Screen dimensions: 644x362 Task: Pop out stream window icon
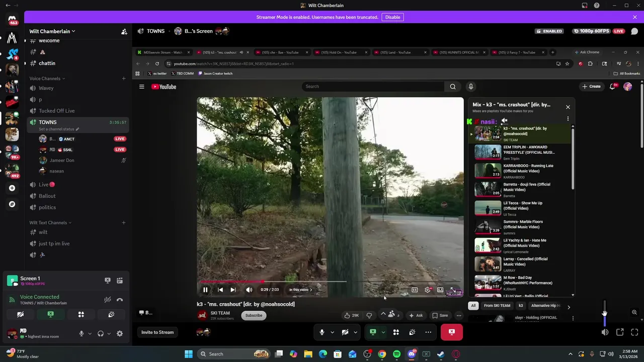coord(620,332)
